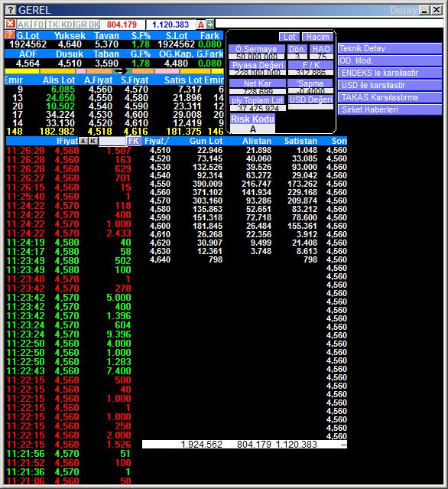Select the KD toolbar button
The width and height of the screenshot is (448, 489).
67,24
